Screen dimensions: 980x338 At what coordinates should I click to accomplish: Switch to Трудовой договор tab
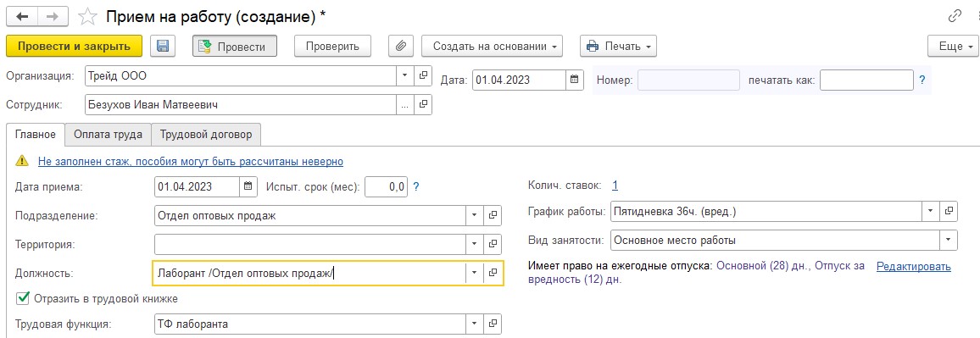pyautogui.click(x=206, y=135)
